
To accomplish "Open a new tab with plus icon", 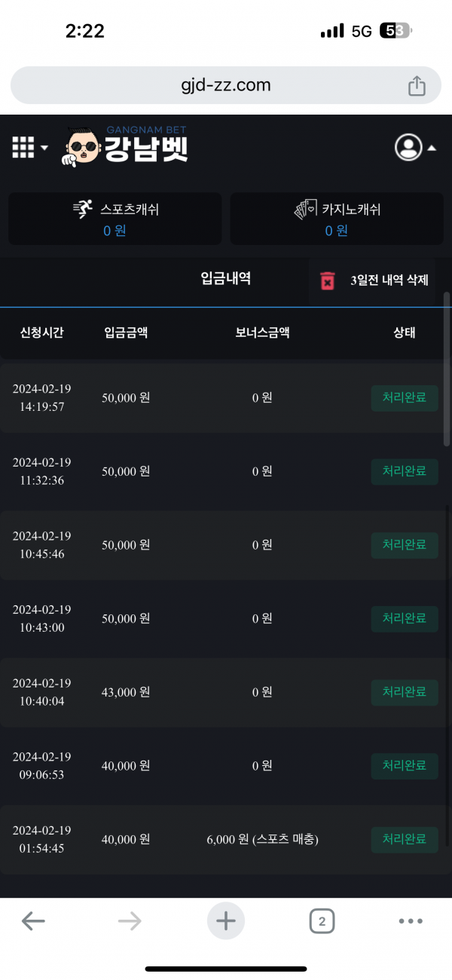I will 226,920.
